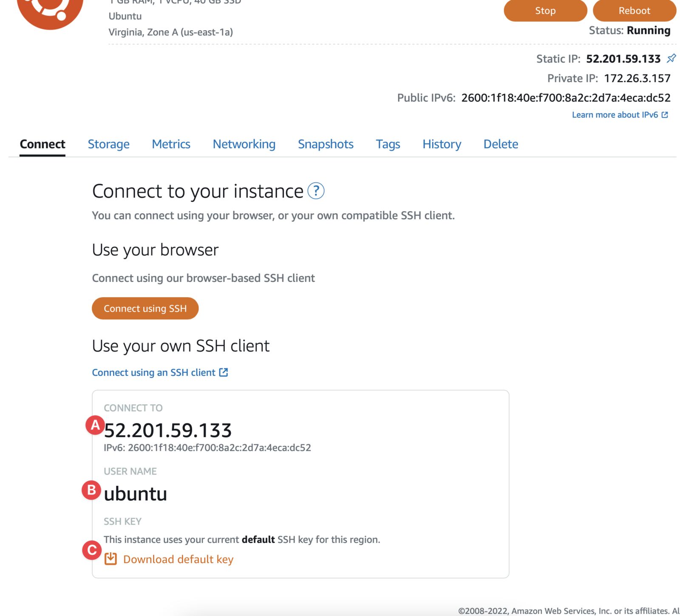Select the Connect tab

coord(42,144)
